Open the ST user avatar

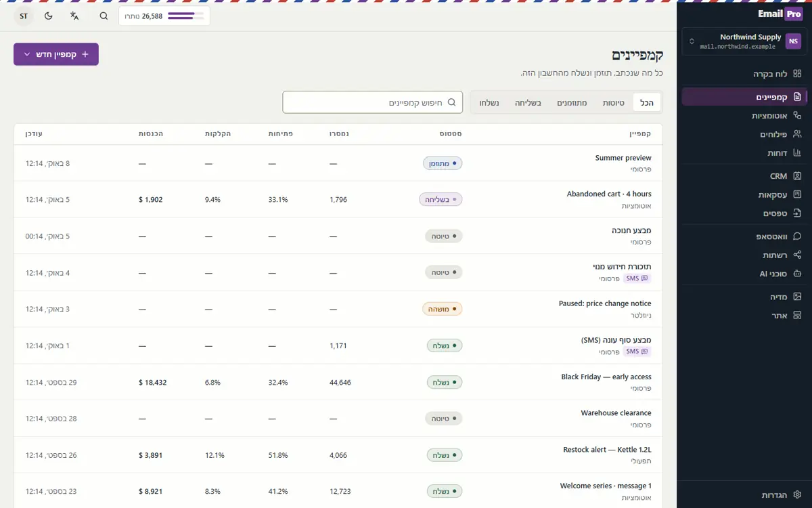coord(24,16)
